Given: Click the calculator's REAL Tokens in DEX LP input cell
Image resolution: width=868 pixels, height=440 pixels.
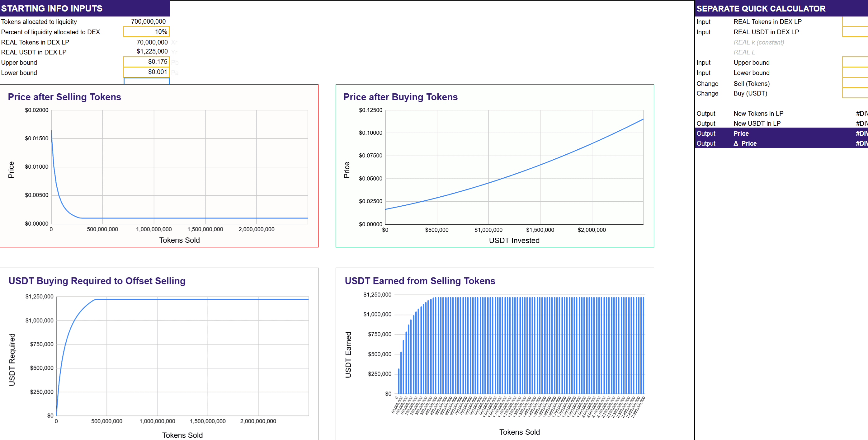Looking at the screenshot, I should [x=855, y=21].
